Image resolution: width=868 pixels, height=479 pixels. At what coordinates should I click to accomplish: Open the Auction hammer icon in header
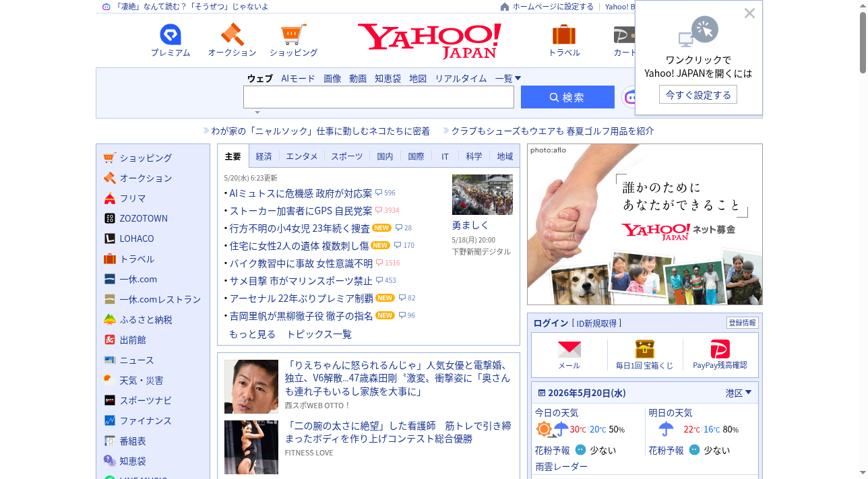tap(232, 34)
